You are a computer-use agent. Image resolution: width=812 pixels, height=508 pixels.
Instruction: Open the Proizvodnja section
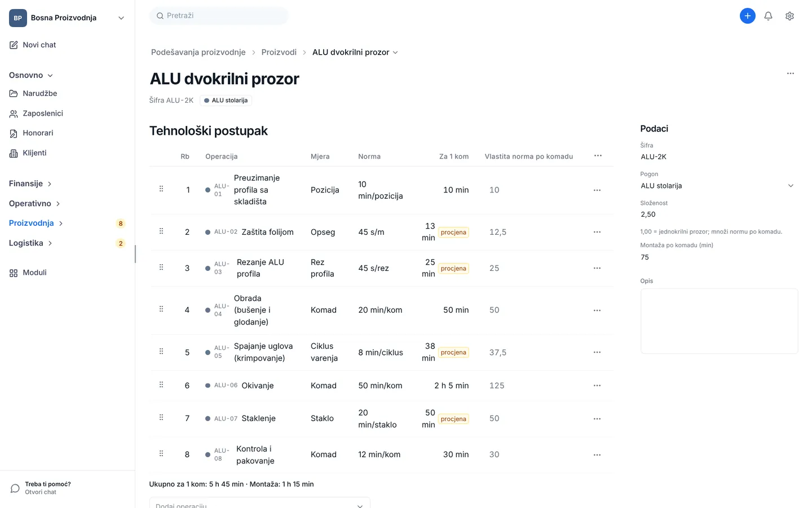coord(36,223)
